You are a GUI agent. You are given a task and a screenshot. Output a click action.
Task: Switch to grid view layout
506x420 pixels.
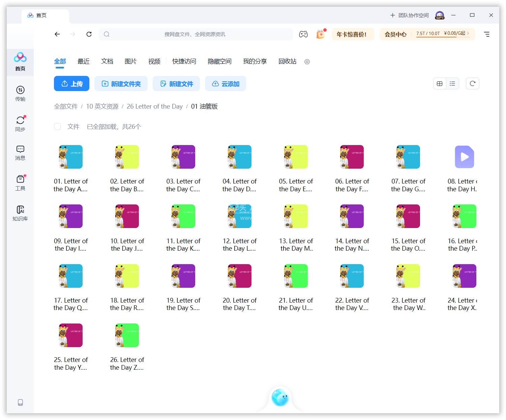(x=440, y=84)
